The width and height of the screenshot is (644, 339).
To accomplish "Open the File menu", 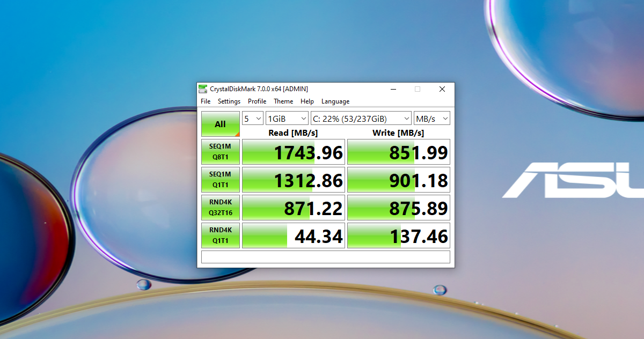I will point(206,101).
